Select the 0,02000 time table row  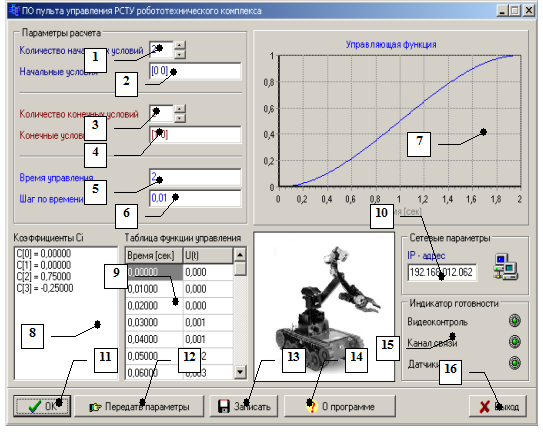coord(179,306)
